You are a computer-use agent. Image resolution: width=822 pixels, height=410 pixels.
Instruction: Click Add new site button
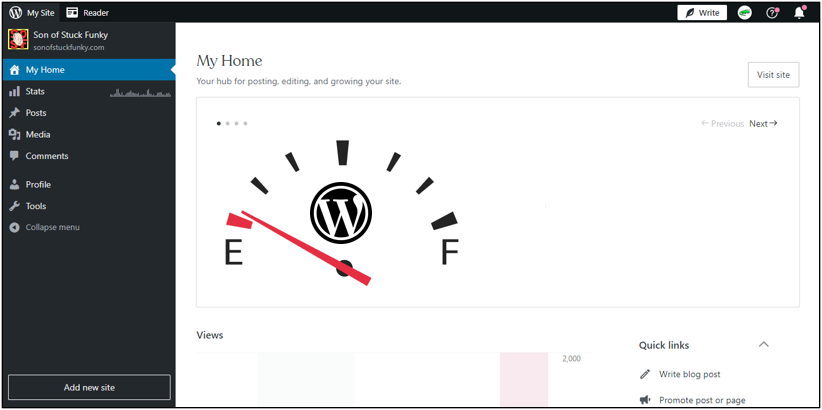(89, 387)
